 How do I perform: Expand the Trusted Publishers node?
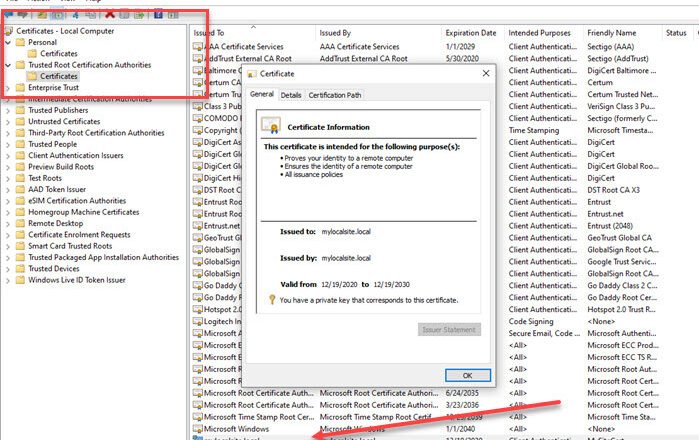click(8, 110)
